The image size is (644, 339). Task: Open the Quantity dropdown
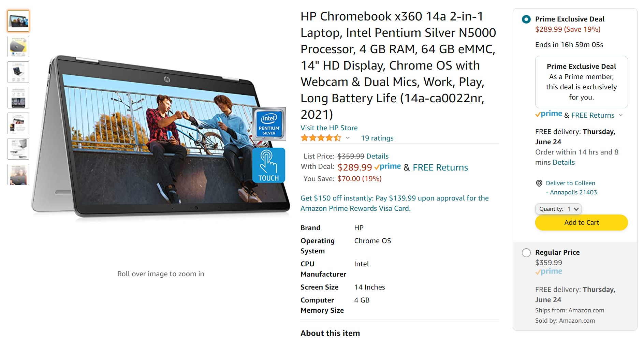click(x=558, y=209)
